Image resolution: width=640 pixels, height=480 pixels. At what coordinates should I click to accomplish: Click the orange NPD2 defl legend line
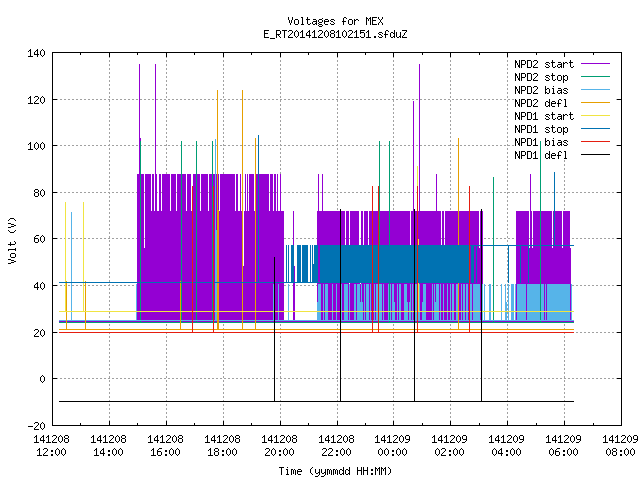tap(595, 103)
